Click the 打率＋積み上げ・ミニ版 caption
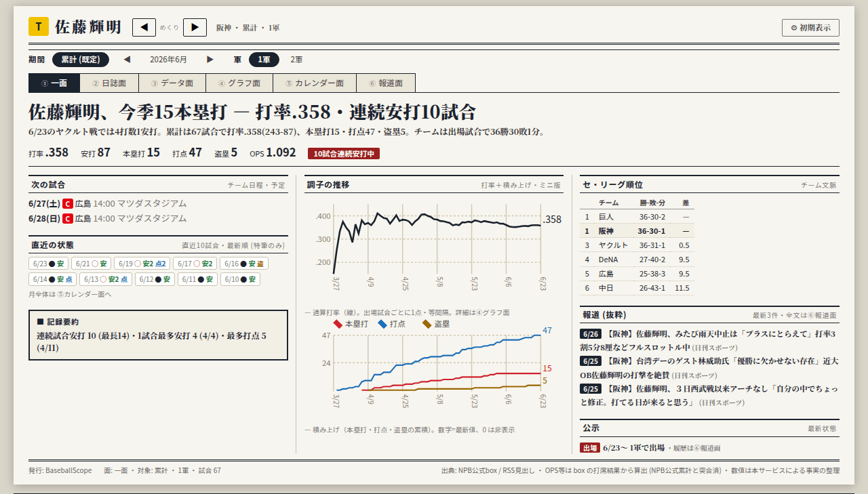This screenshot has height=494, width=868. [x=521, y=185]
